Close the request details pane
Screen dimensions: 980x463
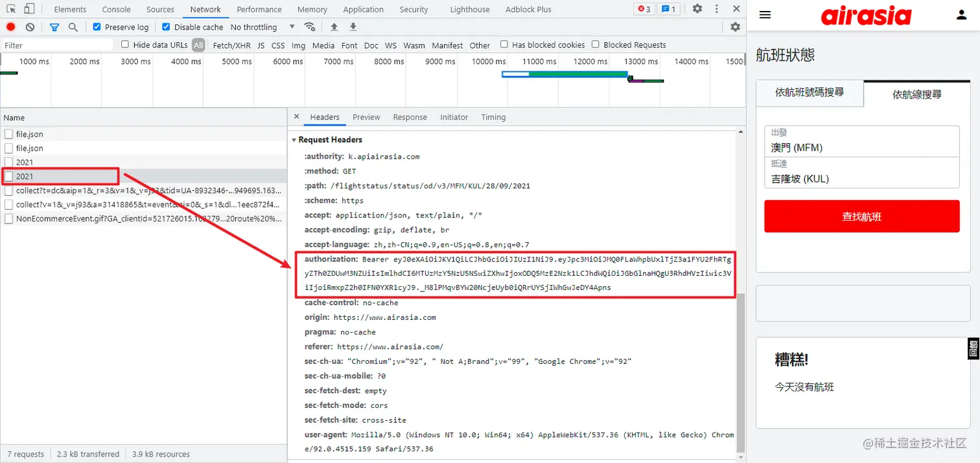tap(297, 117)
